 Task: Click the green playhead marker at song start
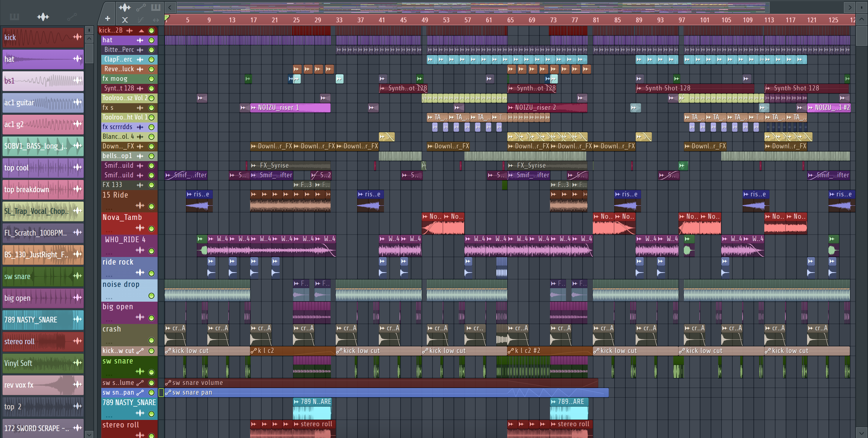pos(167,18)
